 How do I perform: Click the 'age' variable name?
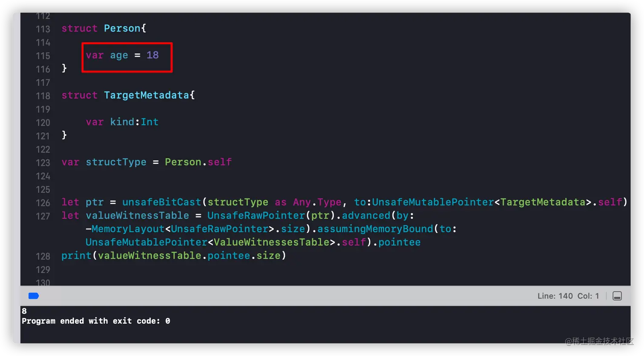pyautogui.click(x=119, y=55)
